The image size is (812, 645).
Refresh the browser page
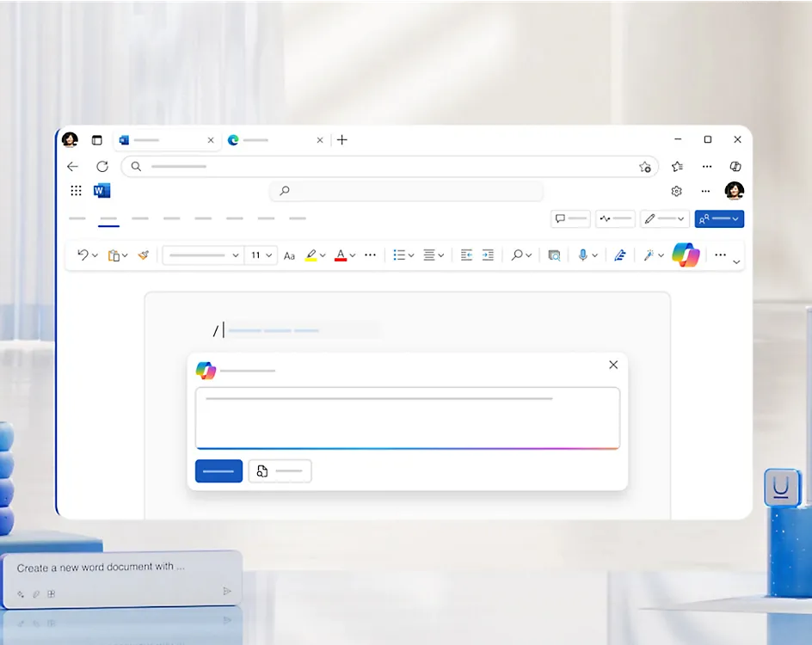[102, 167]
